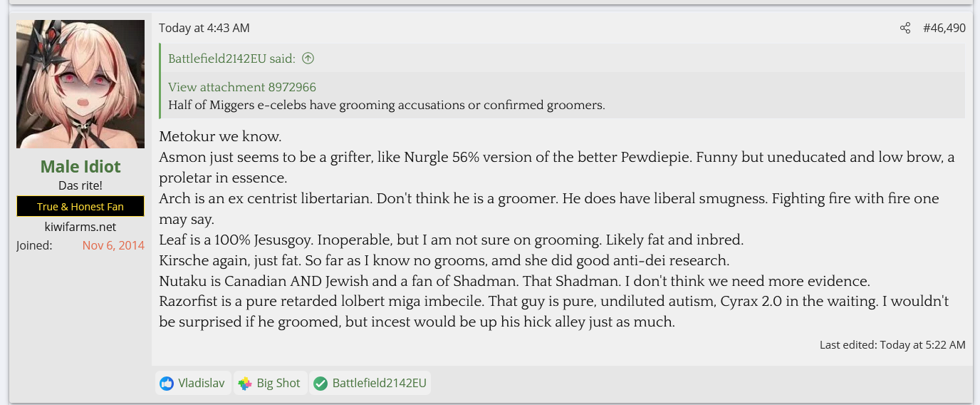Click the "Das rite!" user title

point(80,185)
